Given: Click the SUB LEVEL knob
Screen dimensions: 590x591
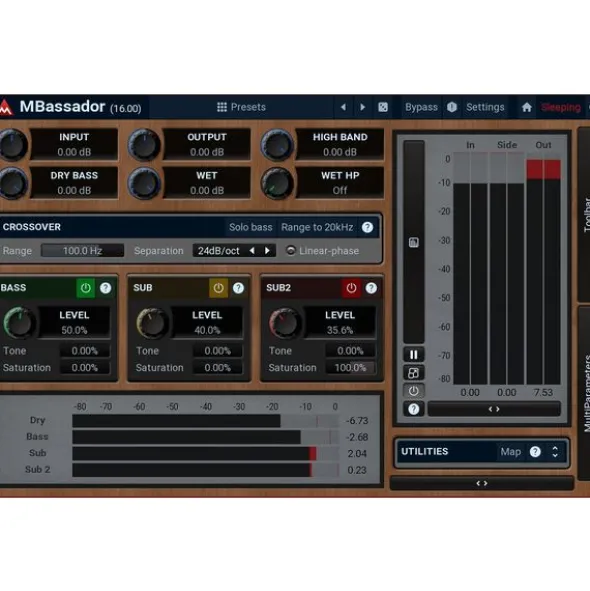Looking at the screenshot, I should (152, 323).
